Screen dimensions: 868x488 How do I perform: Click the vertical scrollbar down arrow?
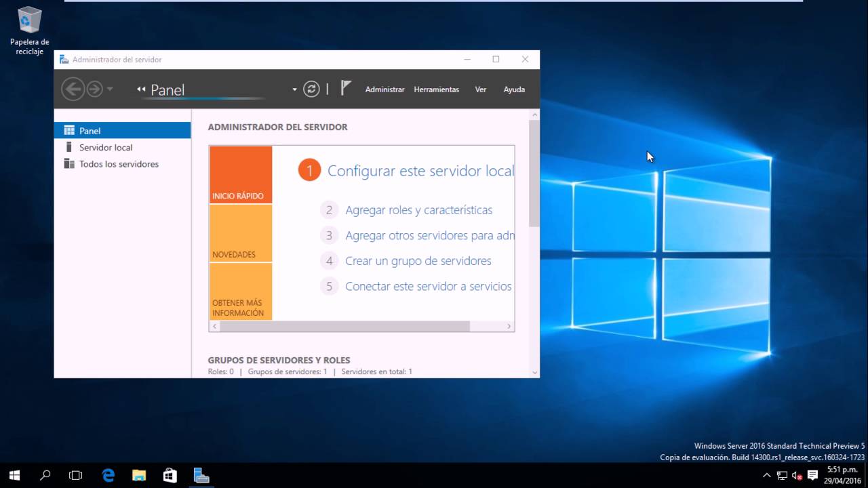tap(534, 372)
